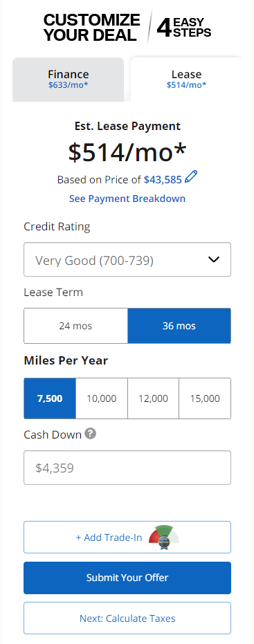Select 10,000 miles per year
Viewport: 254px width, 644px height.
[102, 398]
